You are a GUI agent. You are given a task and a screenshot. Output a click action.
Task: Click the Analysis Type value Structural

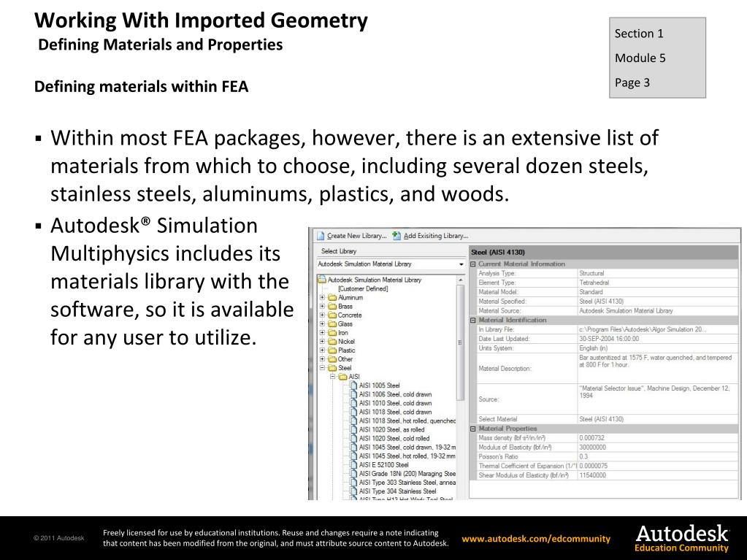click(x=591, y=273)
